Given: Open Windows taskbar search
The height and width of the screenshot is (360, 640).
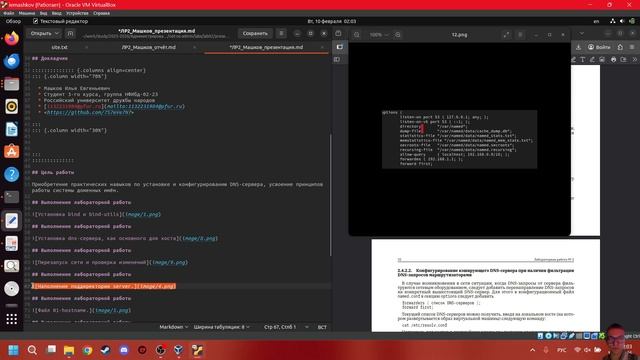Looking at the screenshot, I should point(32,350).
